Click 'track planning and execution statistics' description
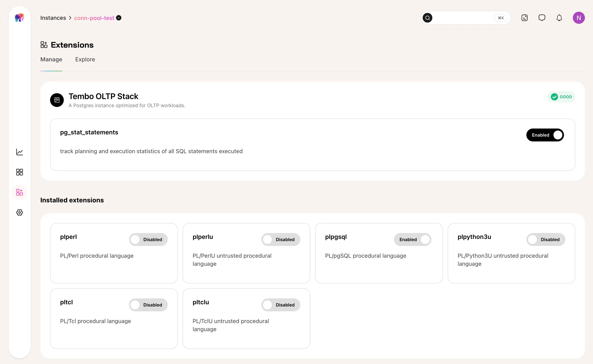Viewport: 593px width, 364px height. pyautogui.click(x=151, y=151)
